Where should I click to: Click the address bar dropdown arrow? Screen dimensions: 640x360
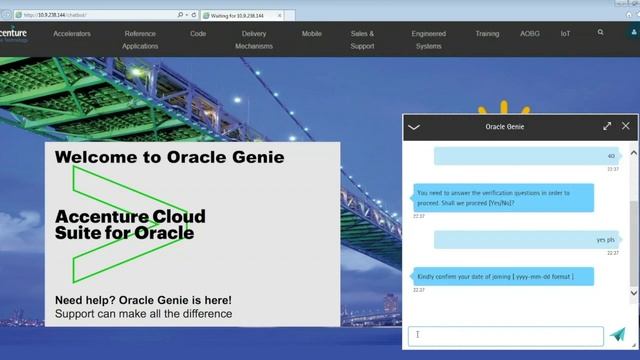[x=187, y=15]
